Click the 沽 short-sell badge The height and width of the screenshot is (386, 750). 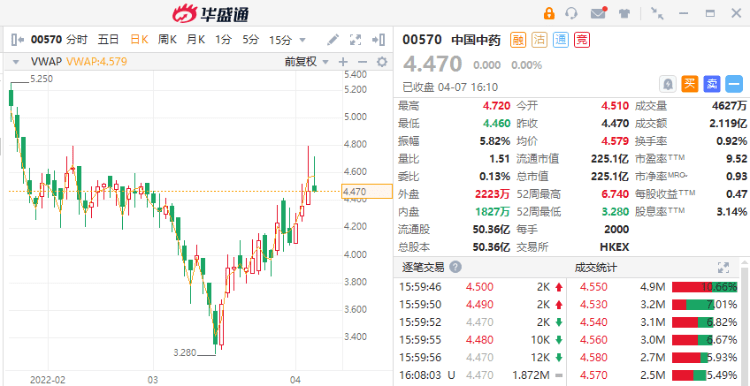coord(539,40)
